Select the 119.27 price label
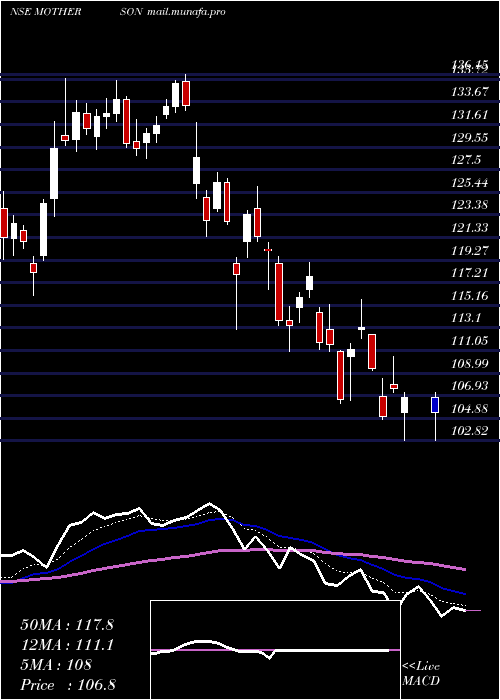 point(469,250)
